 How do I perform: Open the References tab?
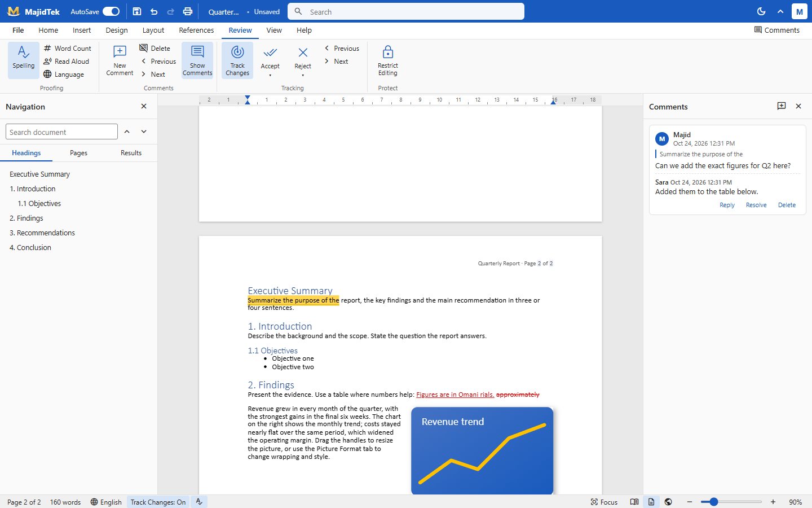pos(196,30)
